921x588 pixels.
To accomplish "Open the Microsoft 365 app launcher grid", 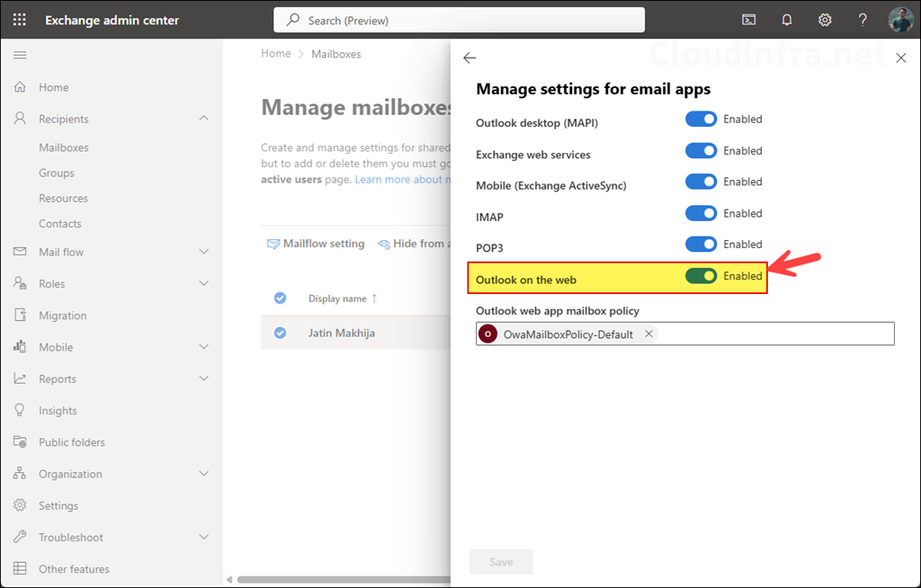I will [19, 19].
